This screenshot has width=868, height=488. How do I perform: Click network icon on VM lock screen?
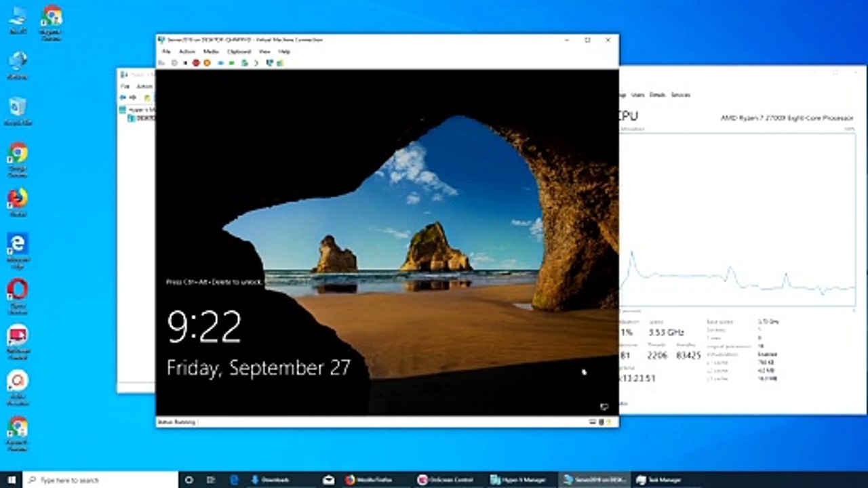pos(604,407)
